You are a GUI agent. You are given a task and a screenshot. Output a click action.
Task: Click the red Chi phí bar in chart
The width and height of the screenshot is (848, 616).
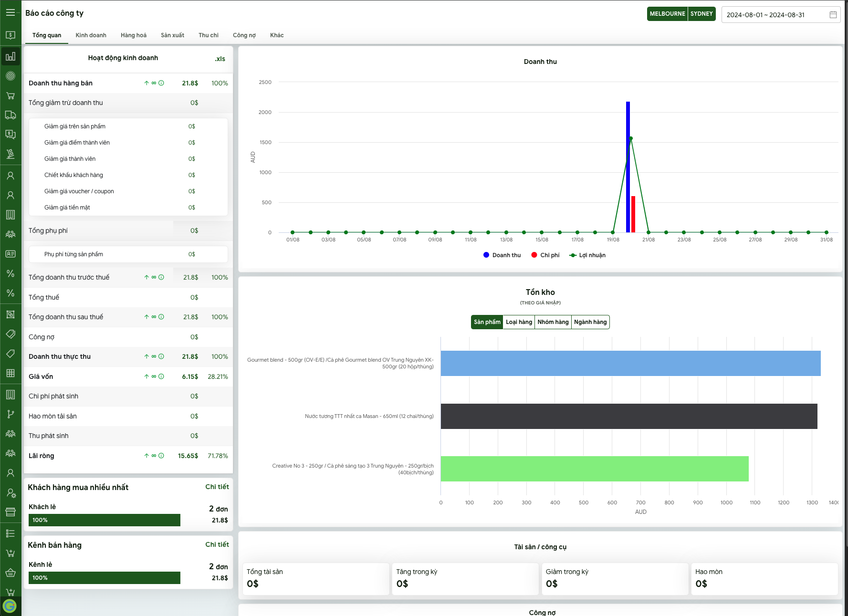(x=633, y=214)
